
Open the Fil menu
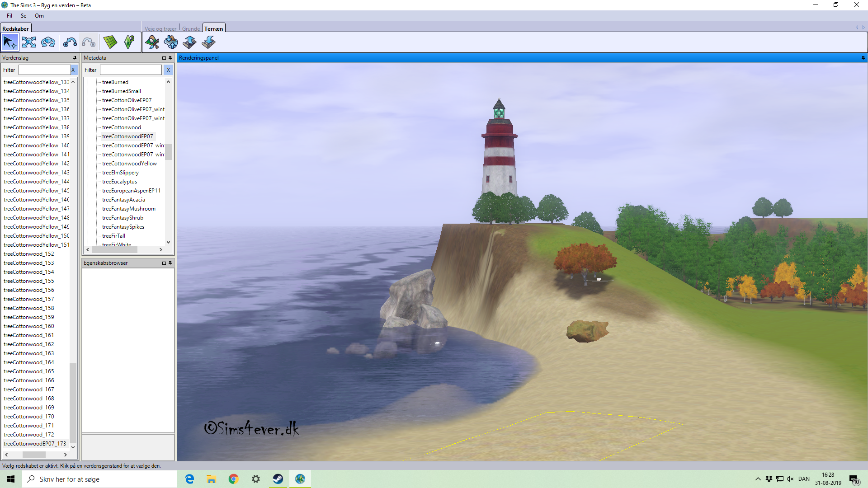(9, 16)
